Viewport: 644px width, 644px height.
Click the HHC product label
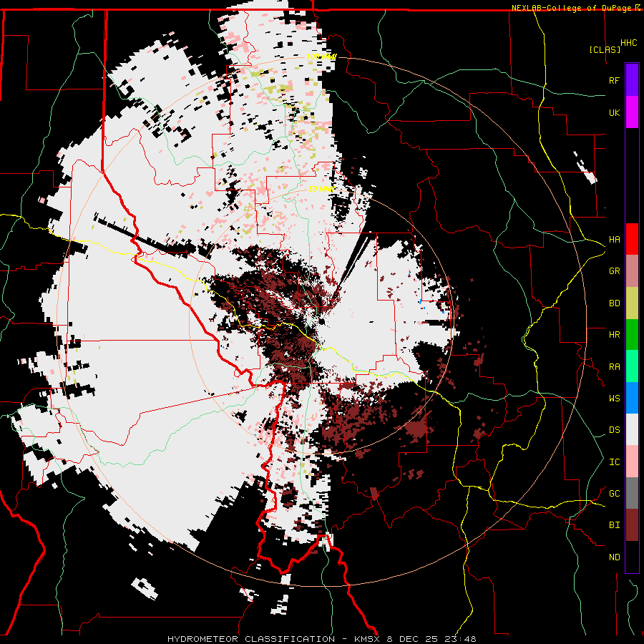pyautogui.click(x=629, y=43)
